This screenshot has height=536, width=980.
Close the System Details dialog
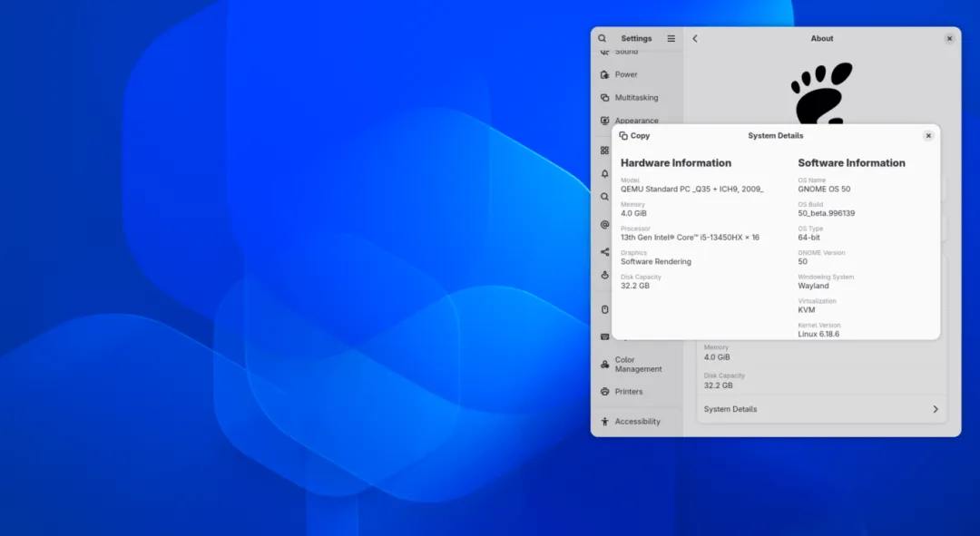[x=928, y=135]
